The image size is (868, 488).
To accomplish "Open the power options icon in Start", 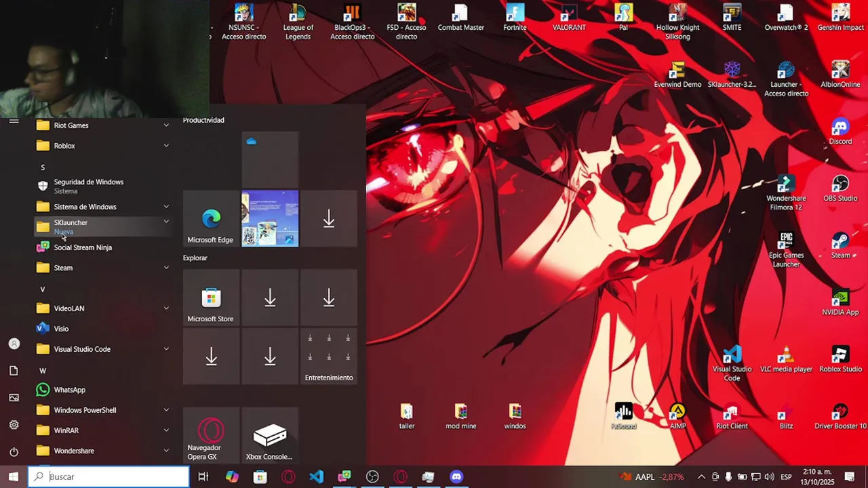I will pos(14,452).
